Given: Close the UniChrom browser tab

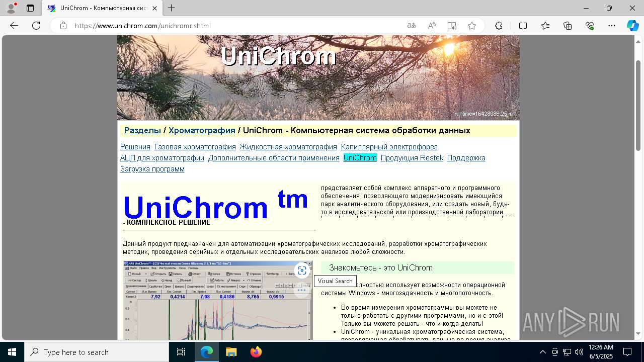Looking at the screenshot, I should pos(154,8).
